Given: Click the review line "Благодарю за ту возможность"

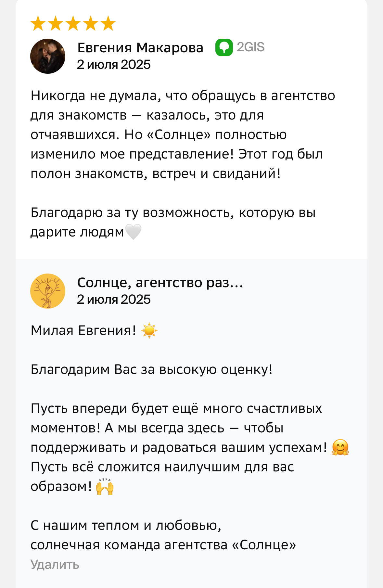Looking at the screenshot, I should pyautogui.click(x=173, y=213).
